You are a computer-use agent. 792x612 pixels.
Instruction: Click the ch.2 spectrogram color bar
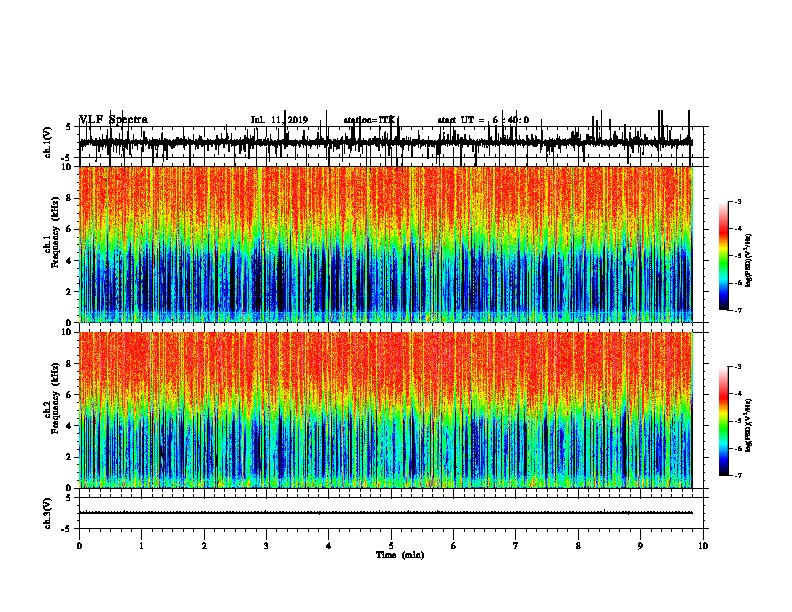click(x=724, y=421)
